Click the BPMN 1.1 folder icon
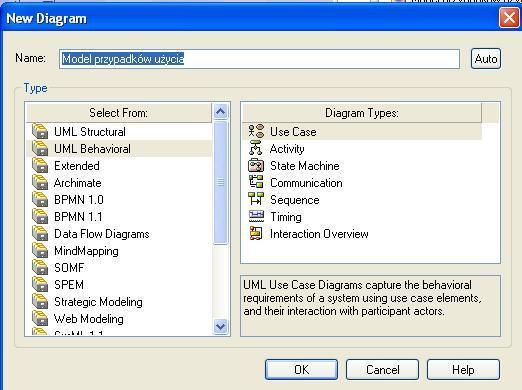Image resolution: width=522 pixels, height=390 pixels. point(40,216)
